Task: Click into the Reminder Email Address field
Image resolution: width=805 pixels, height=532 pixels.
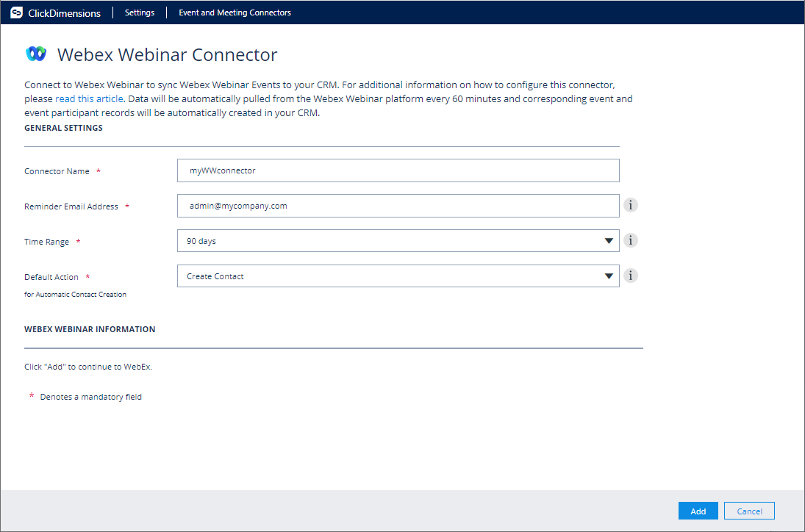Action: click(x=398, y=206)
